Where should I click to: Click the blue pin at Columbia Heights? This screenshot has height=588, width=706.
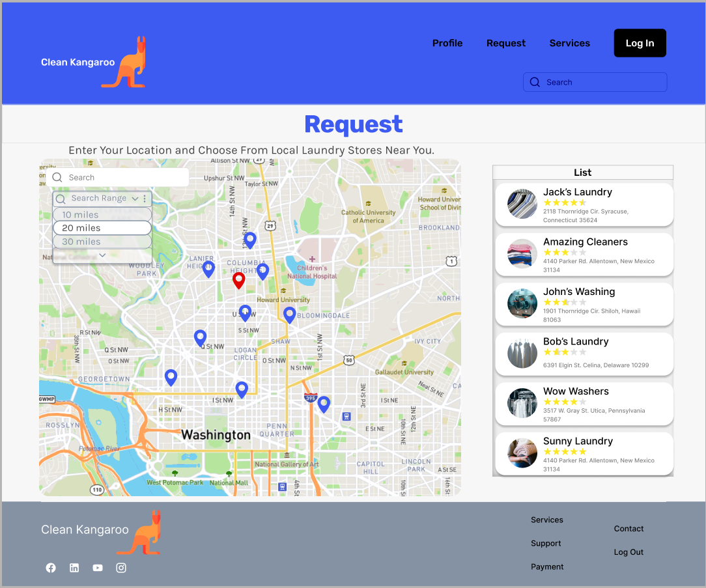click(x=263, y=272)
